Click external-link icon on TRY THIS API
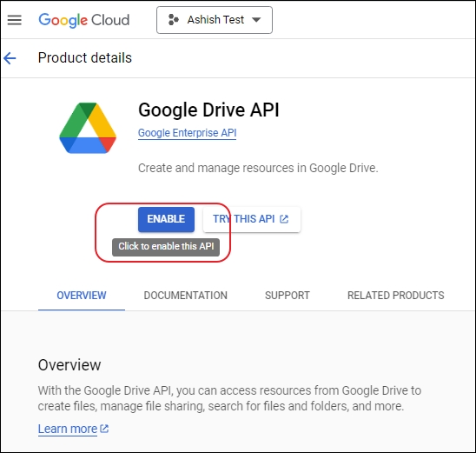 (x=284, y=219)
